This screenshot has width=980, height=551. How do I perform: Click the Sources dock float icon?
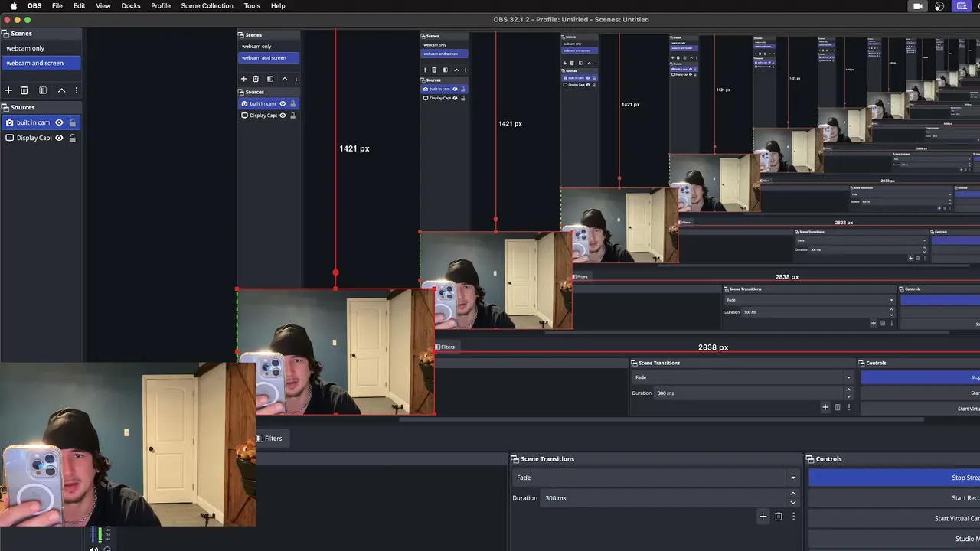5,108
